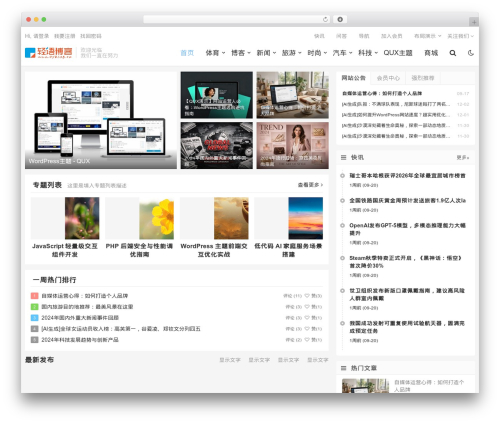Click timeline dot for OpenAI GPT-5 news
Image resolution: width=500 pixels, height=423 pixels.
click(342, 225)
